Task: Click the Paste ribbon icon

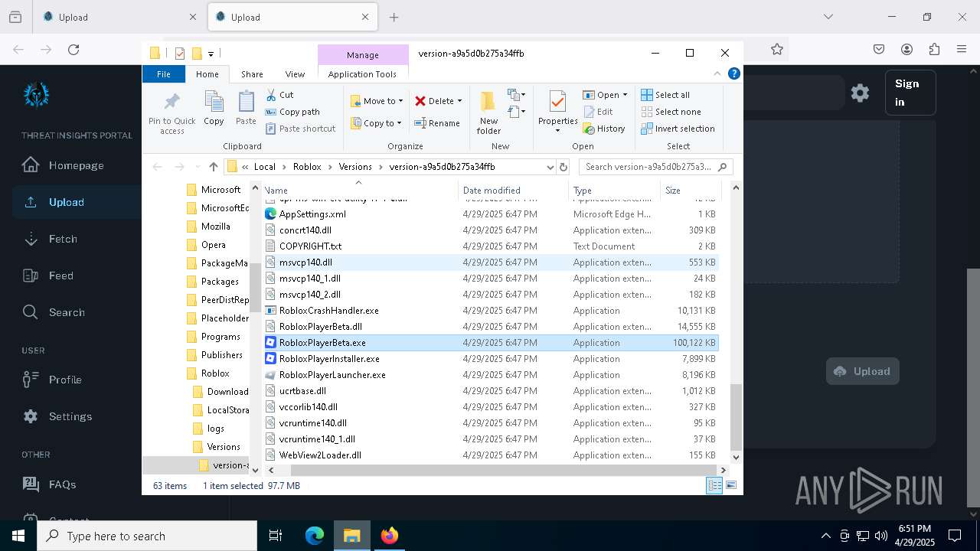Action: (246, 108)
